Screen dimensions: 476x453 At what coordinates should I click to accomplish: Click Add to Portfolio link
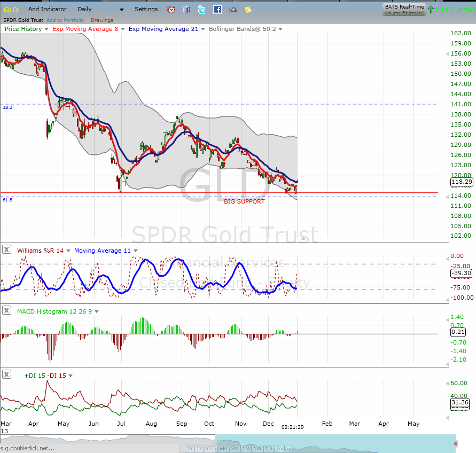65,20
